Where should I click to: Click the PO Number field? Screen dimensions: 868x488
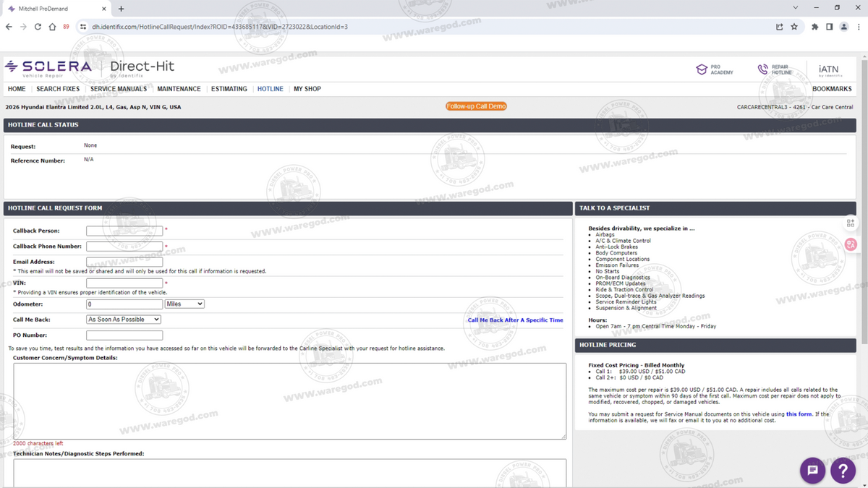click(x=124, y=335)
